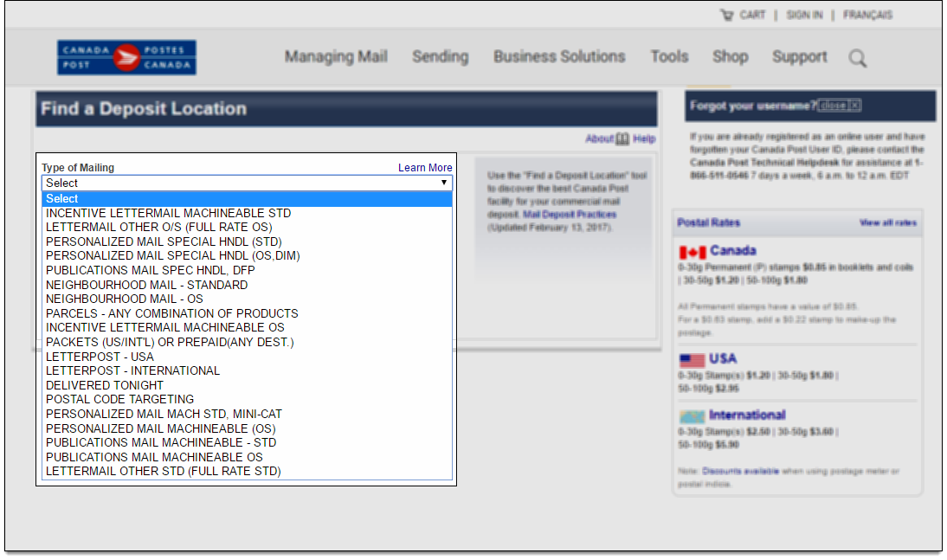
Task: Click the Postal Rates heading
Action: [x=708, y=223]
